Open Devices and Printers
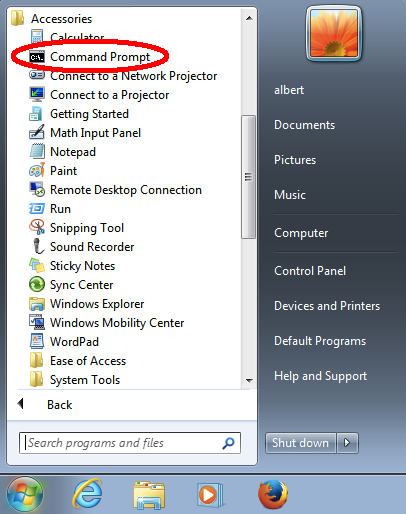Image resolution: width=406 pixels, height=514 pixels. pos(327,306)
